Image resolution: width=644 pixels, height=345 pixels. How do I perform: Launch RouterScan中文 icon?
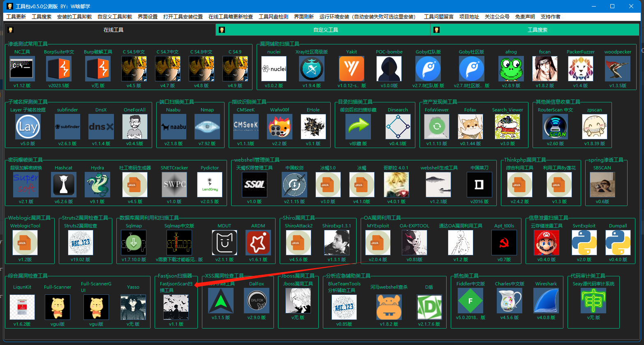[x=555, y=127]
